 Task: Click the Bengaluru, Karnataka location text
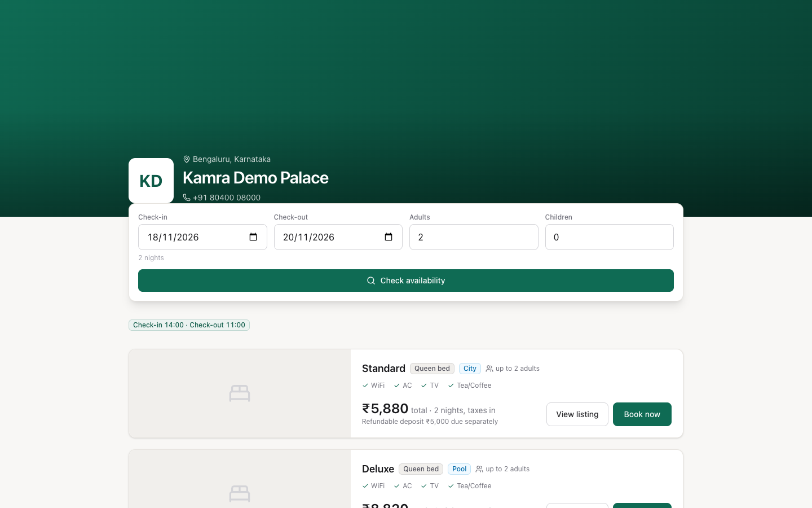point(232,159)
